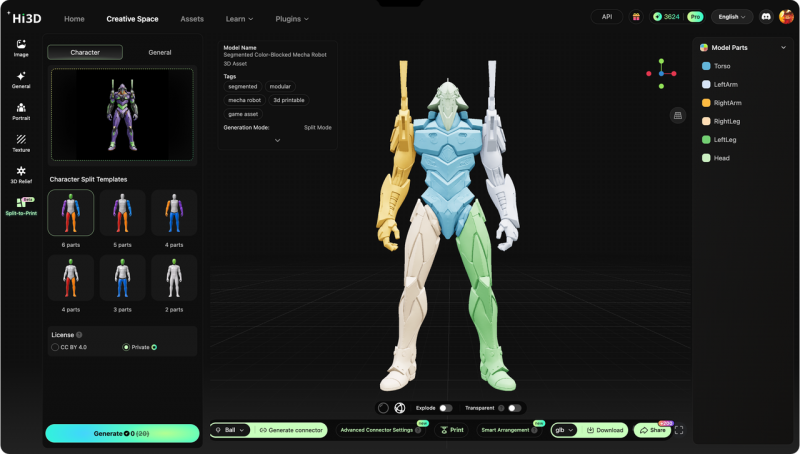
Task: Click the LeftLeg green color swatch
Action: pos(706,139)
